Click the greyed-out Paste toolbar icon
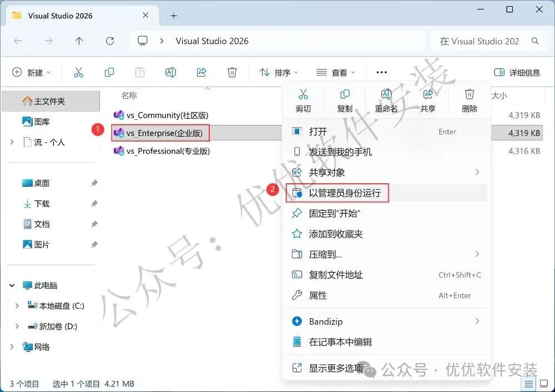The height and width of the screenshot is (392, 555). click(140, 73)
